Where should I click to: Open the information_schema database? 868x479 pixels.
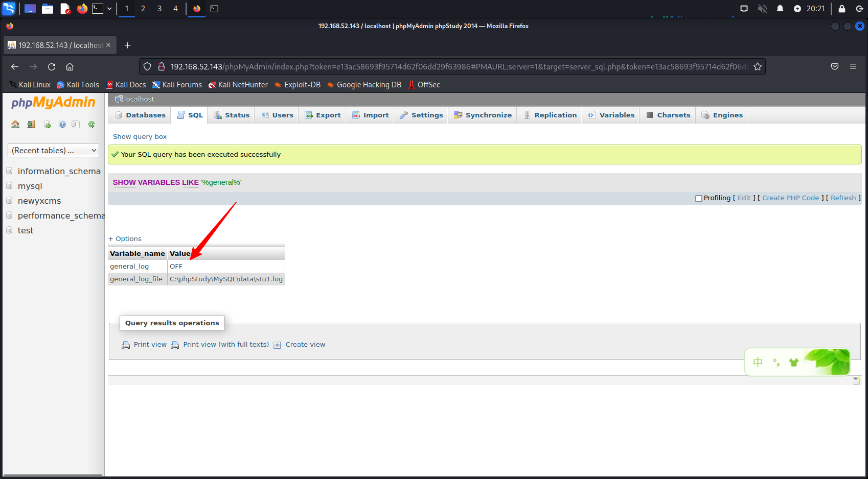coord(59,171)
